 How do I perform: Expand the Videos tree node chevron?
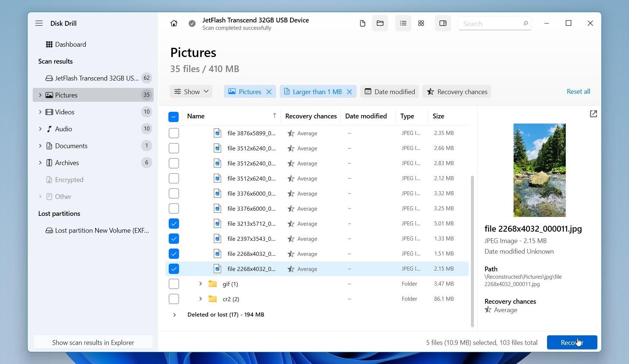tap(40, 112)
